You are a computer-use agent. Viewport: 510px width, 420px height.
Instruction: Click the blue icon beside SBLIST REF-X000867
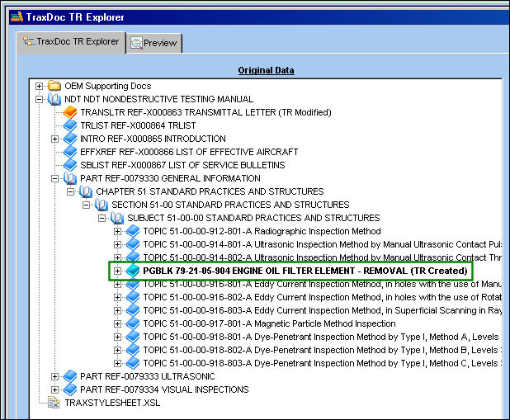coord(70,165)
